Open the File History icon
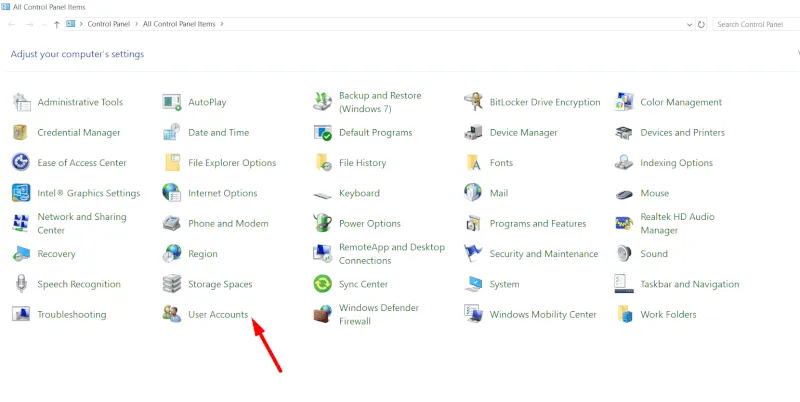Screen dimensions: 800x402 322,163
